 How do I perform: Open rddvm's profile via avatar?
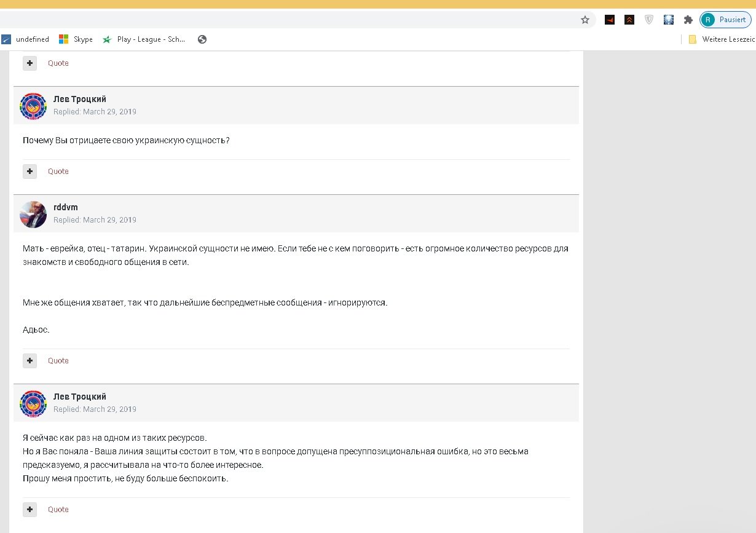click(x=33, y=214)
